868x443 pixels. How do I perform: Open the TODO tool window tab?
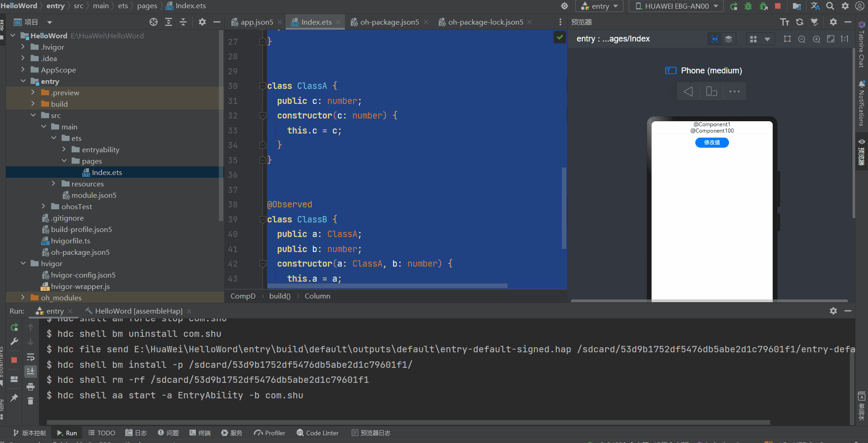click(102, 433)
